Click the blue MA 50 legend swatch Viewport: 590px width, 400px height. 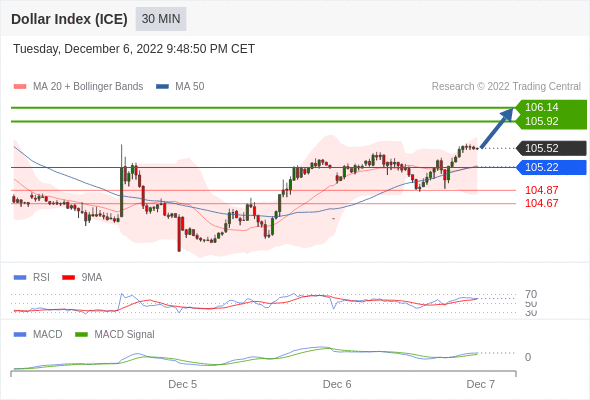(162, 87)
